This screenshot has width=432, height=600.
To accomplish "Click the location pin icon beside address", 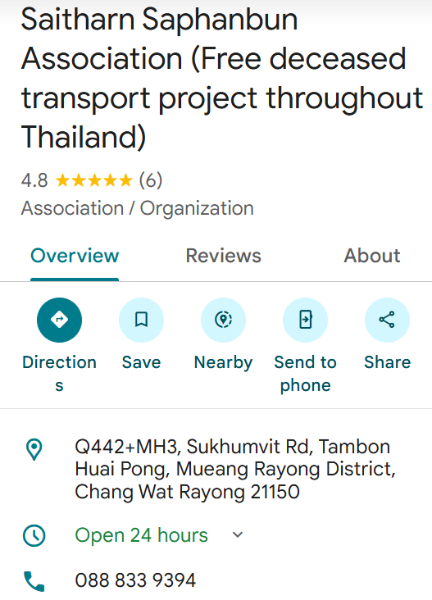I will pyautogui.click(x=34, y=449).
